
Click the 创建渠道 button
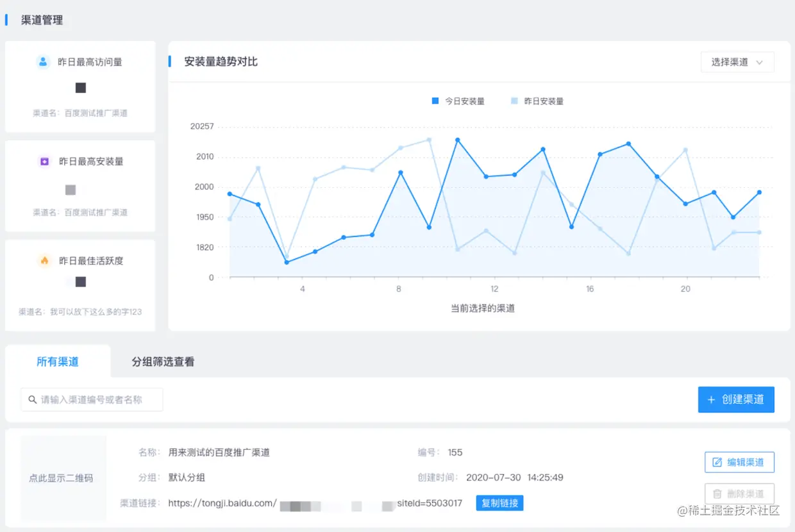point(736,399)
